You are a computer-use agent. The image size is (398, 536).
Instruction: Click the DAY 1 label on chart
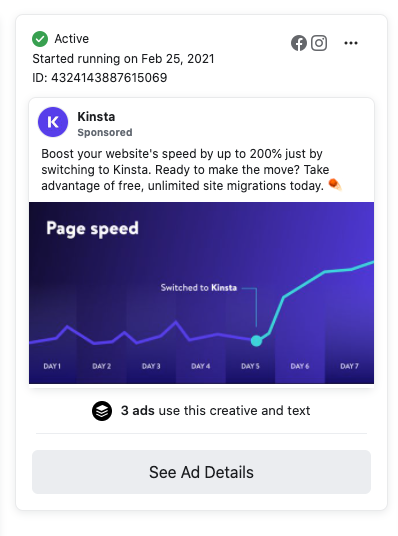point(52,366)
